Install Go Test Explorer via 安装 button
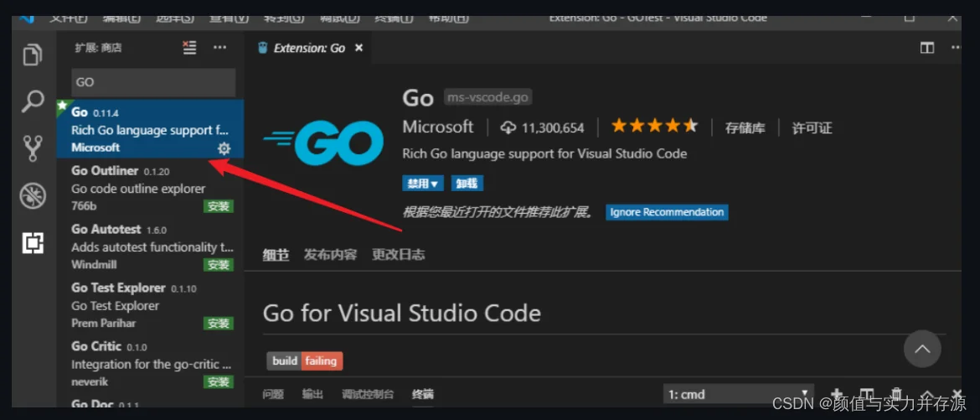Viewport: 980px width, 420px height. point(219,324)
